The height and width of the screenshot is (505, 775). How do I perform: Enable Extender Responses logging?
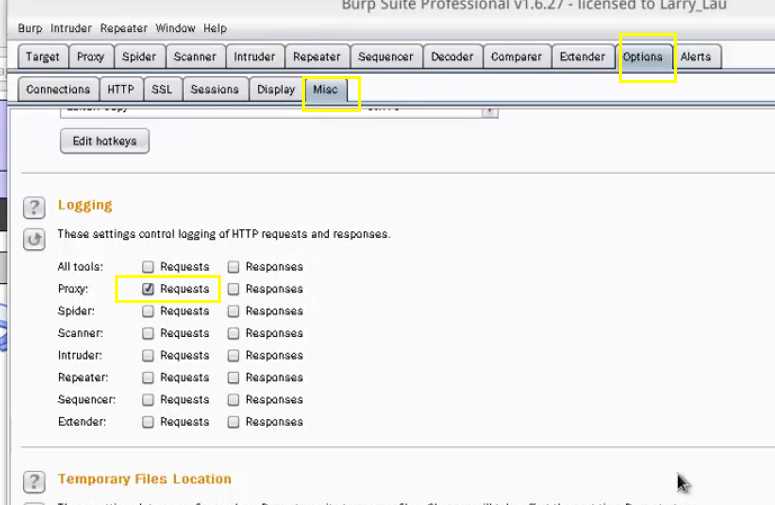coord(233,422)
